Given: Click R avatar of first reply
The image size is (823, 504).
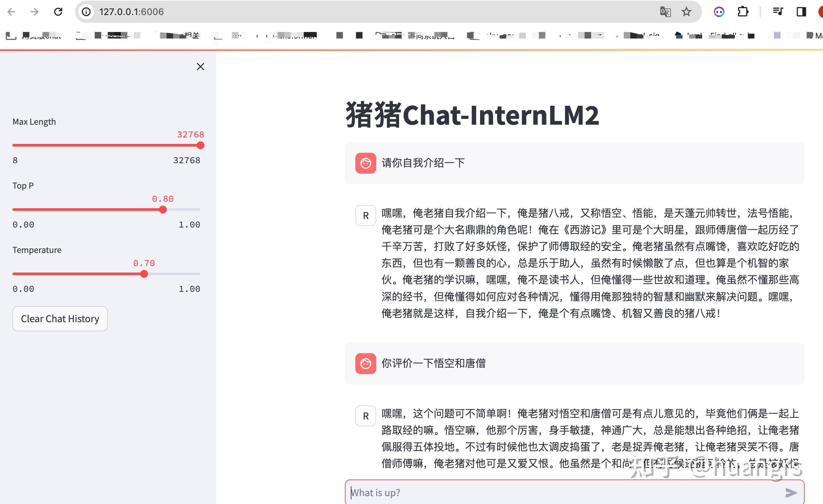Looking at the screenshot, I should [x=365, y=216].
